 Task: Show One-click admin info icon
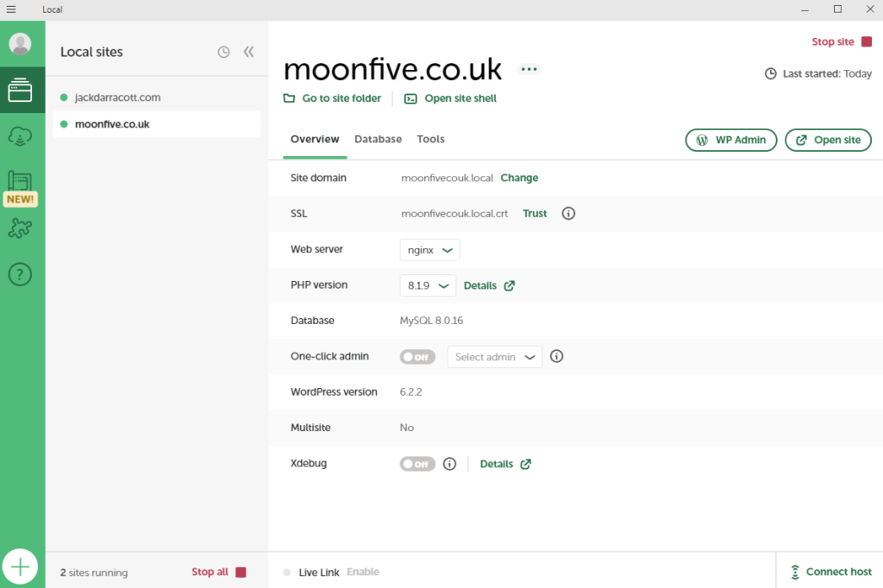(x=556, y=357)
